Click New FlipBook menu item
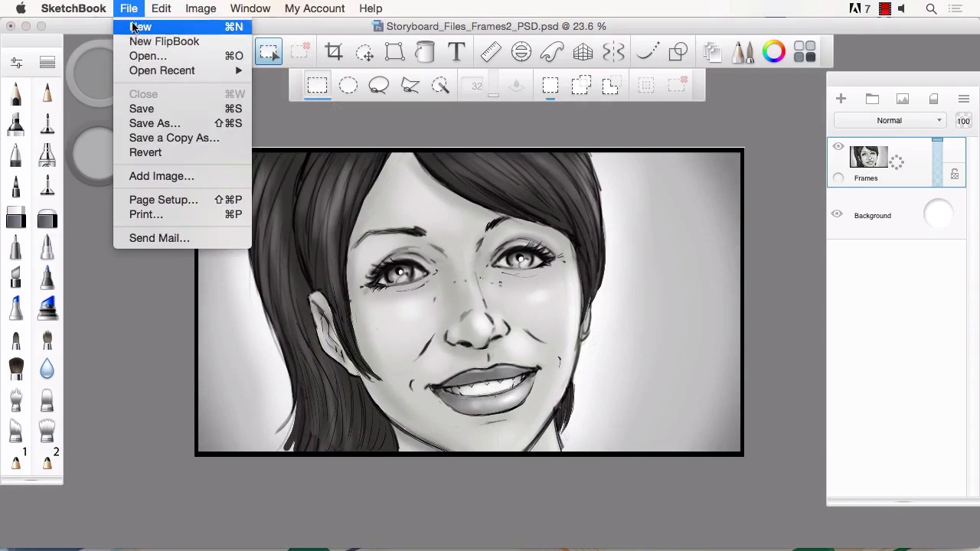This screenshot has width=980, height=551. point(164,41)
